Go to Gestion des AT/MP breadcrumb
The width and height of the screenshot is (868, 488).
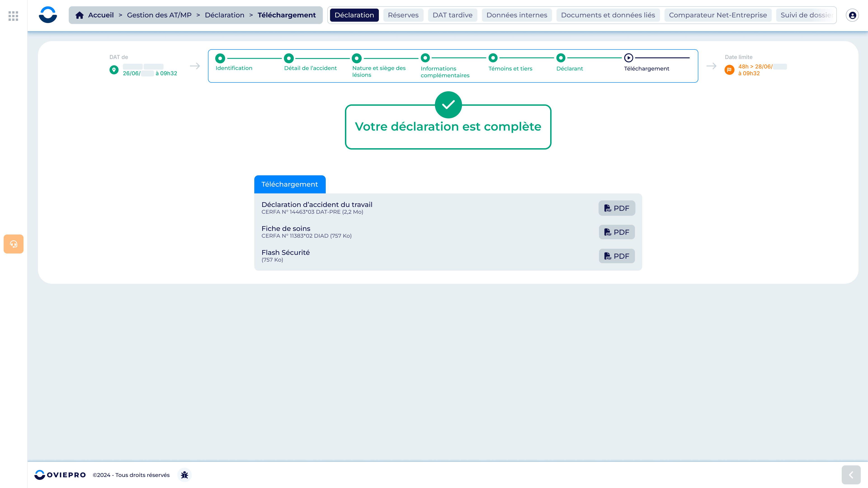click(159, 15)
